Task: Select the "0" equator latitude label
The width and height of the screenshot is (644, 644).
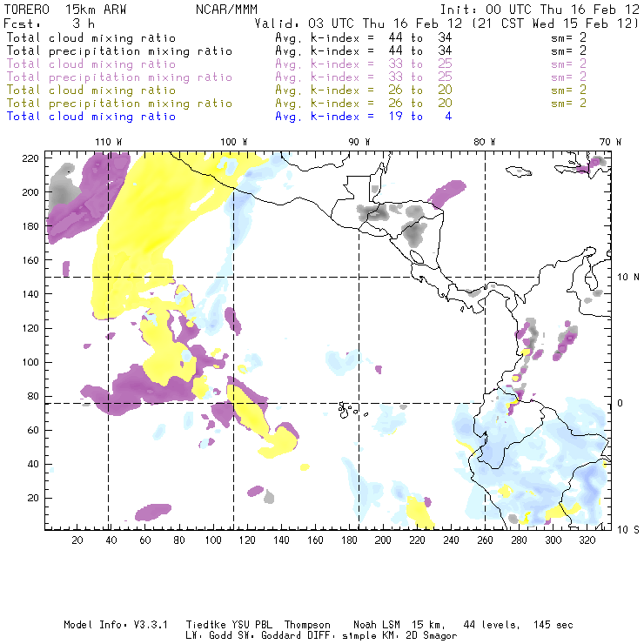Action: point(620,403)
